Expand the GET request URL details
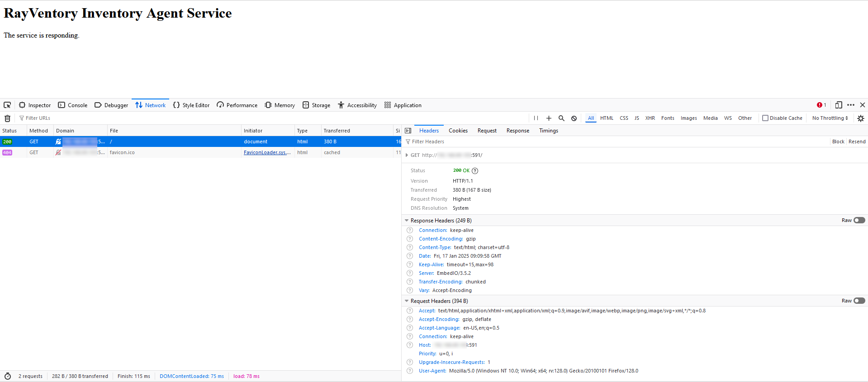 point(407,155)
